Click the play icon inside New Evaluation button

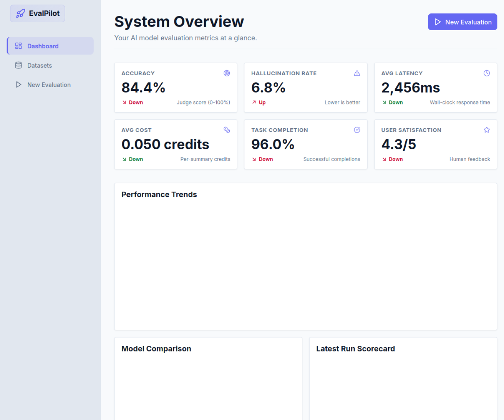[438, 22]
